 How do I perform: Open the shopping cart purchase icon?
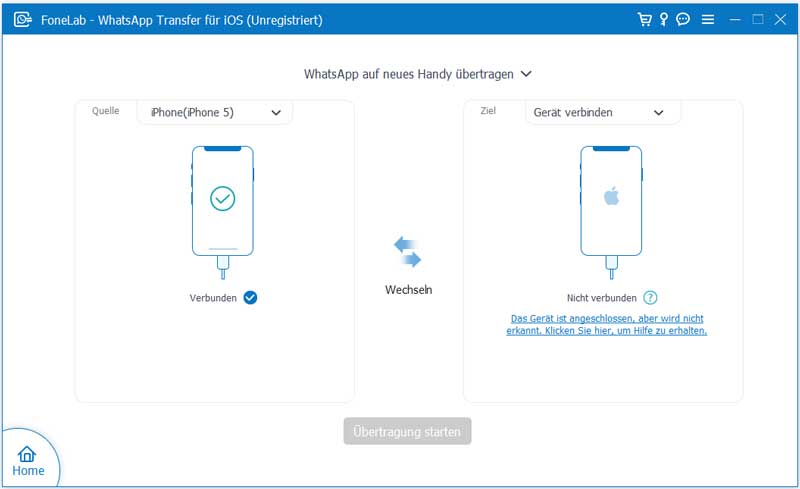[x=645, y=19]
